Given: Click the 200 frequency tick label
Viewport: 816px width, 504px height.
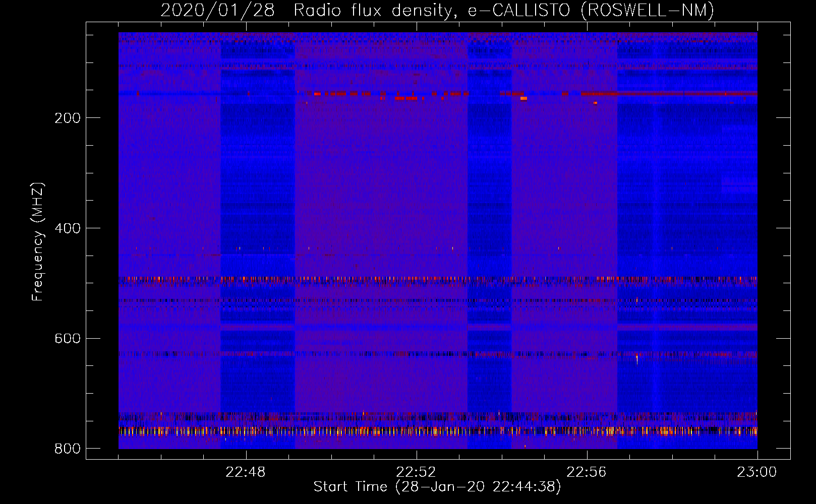Looking at the screenshot, I should click(68, 118).
